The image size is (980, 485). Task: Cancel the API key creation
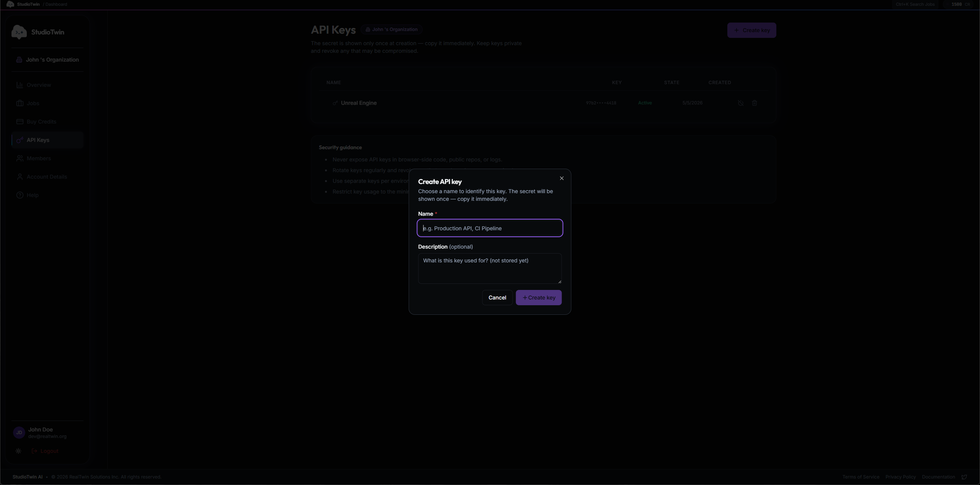pyautogui.click(x=497, y=298)
